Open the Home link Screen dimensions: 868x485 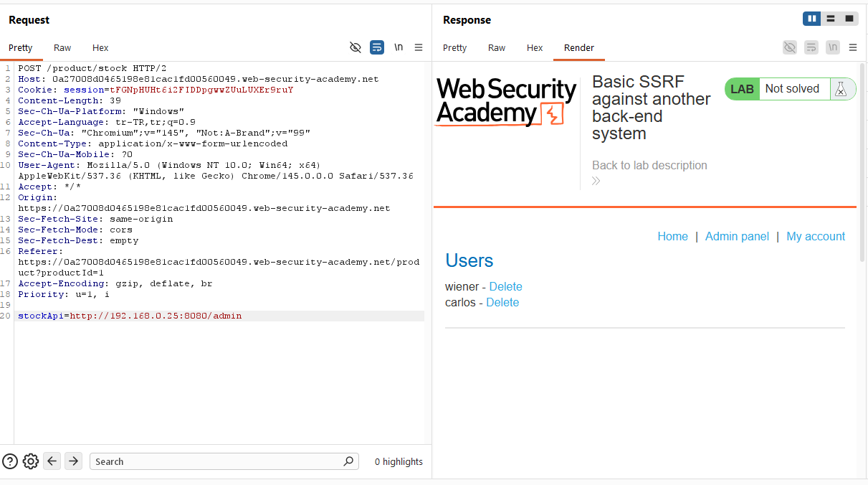click(672, 236)
